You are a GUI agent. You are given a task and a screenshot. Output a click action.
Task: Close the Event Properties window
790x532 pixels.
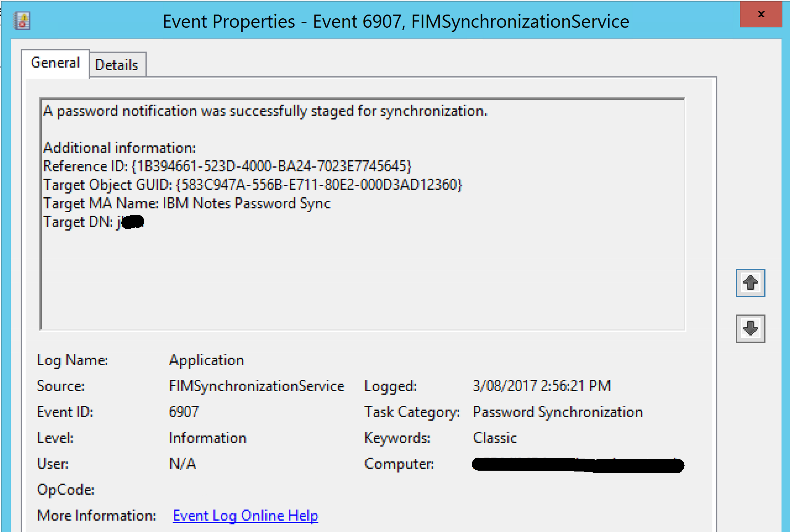pos(761,14)
